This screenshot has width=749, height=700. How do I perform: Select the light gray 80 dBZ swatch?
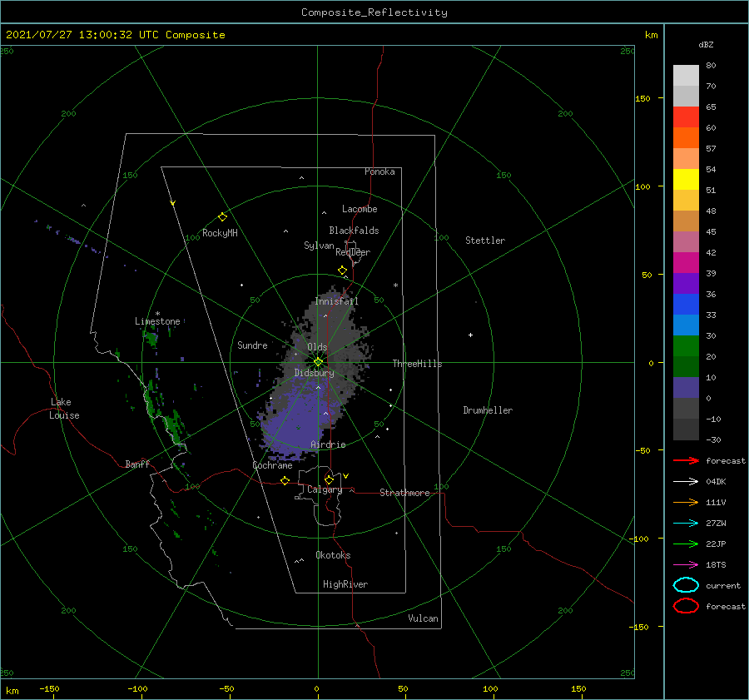(x=686, y=76)
